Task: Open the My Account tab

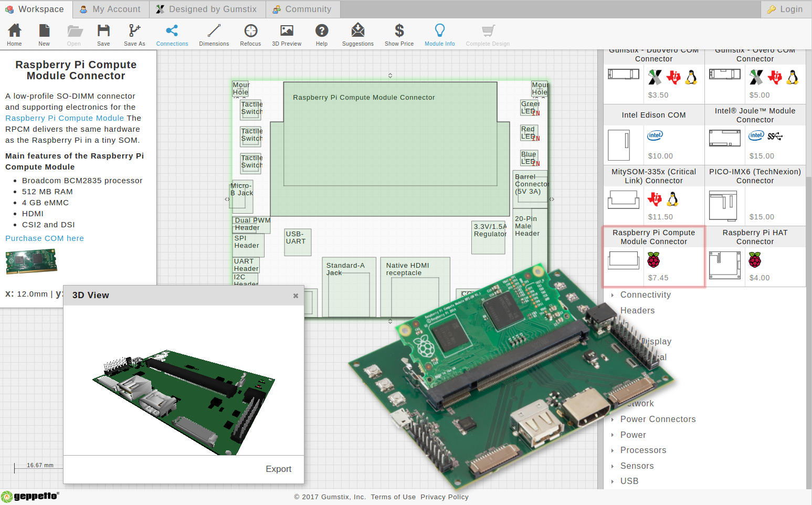Action: [110, 9]
